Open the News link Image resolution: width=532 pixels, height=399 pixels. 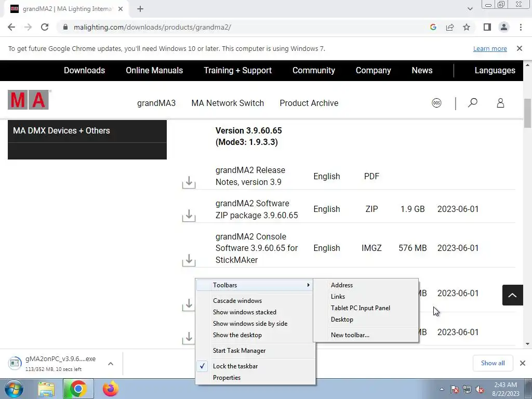tap(422, 70)
